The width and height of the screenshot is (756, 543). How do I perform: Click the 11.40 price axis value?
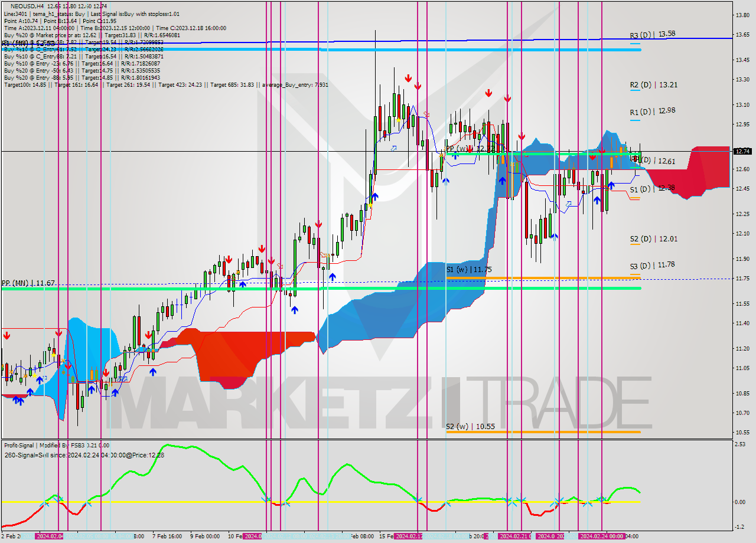pos(742,323)
